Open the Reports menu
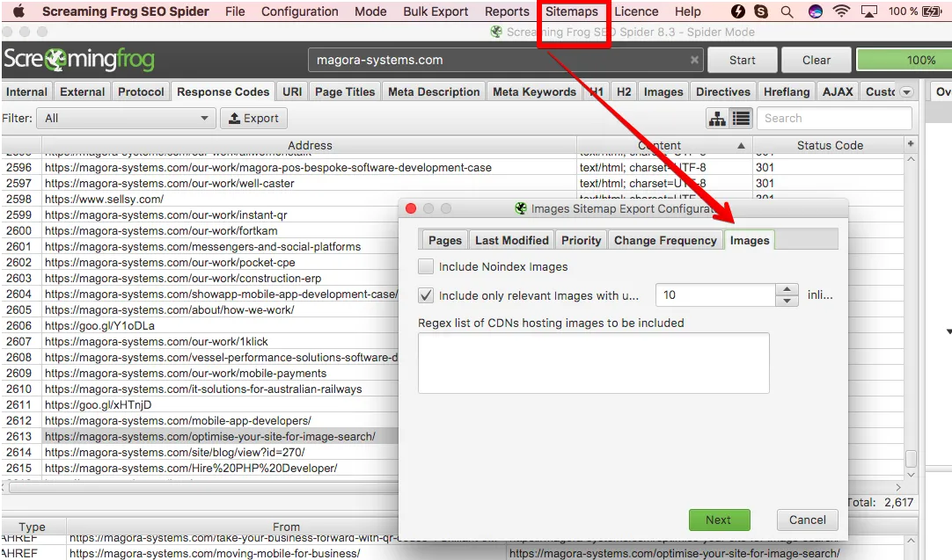 coord(507,11)
